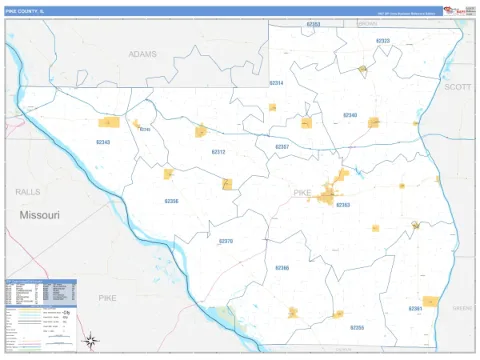Image resolution: width=480 pixels, height=360 pixels.
Task: Select the orange town square near 62361
Action: pos(431,301)
